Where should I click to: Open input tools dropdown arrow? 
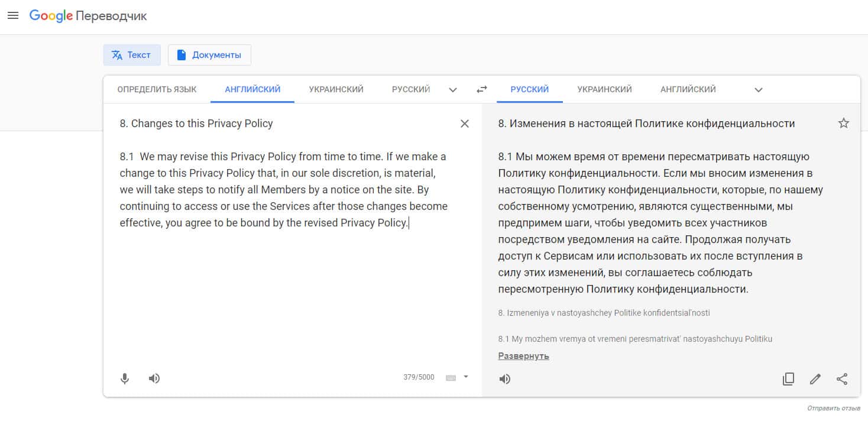pos(466,377)
